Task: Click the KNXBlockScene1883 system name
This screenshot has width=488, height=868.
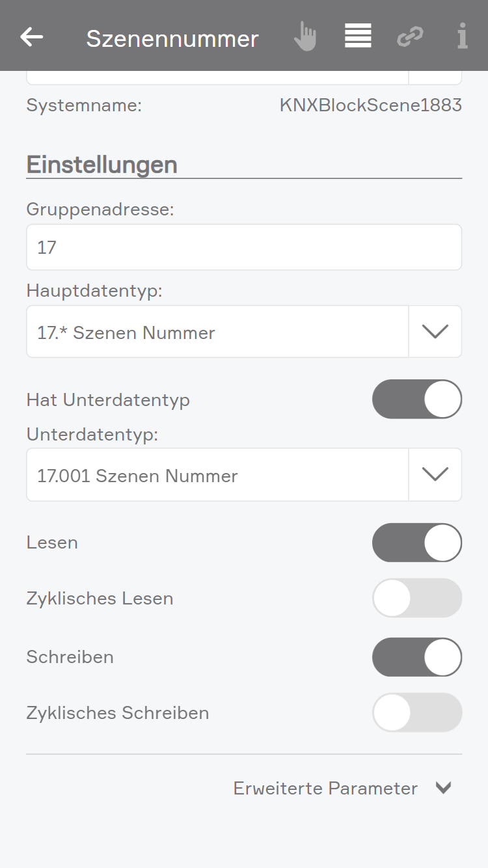Action: pos(370,105)
